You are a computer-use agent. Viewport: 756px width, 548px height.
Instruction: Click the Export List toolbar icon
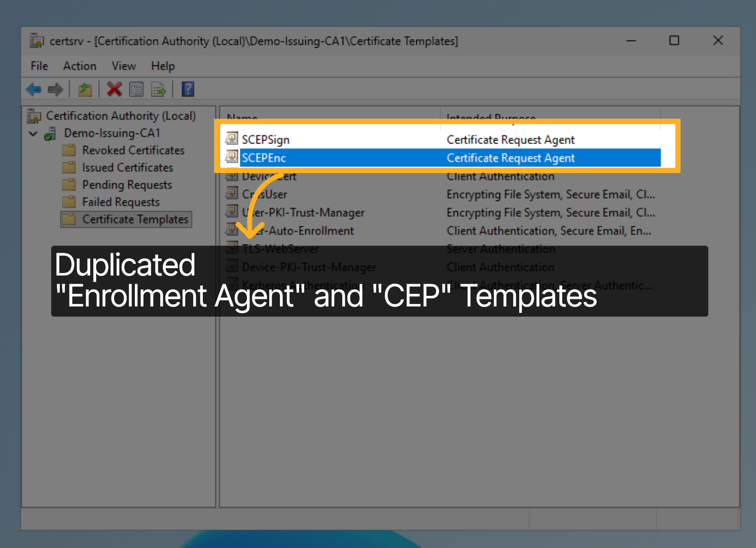159,90
